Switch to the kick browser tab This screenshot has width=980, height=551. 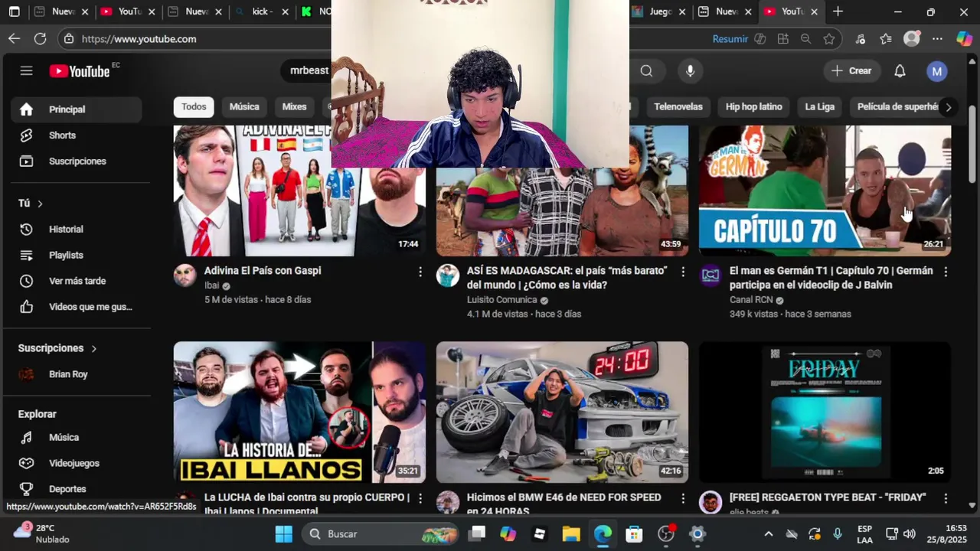263,11
